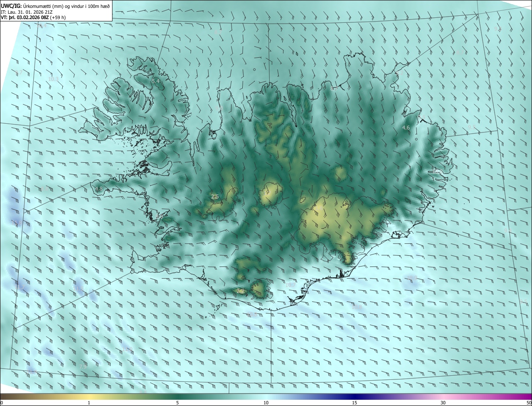The image size is (532, 406).
Task: Click the 5 tick label on the colorbar
Action: pos(177,403)
